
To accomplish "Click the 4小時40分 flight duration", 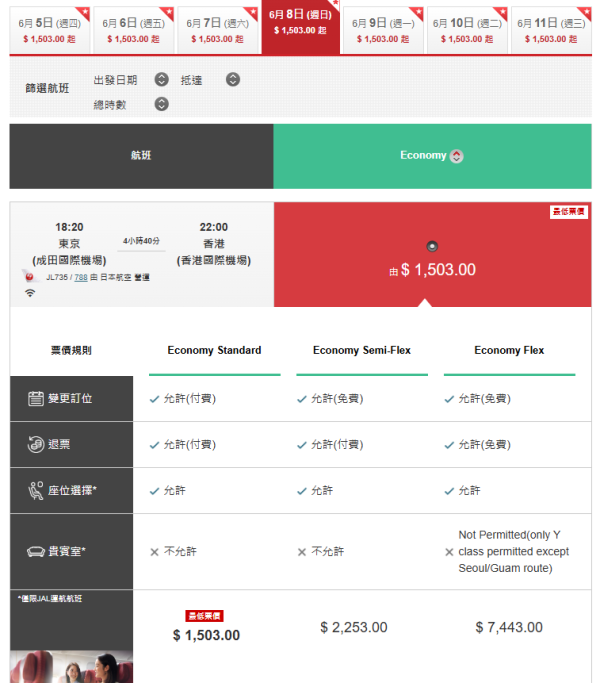I will (x=141, y=241).
